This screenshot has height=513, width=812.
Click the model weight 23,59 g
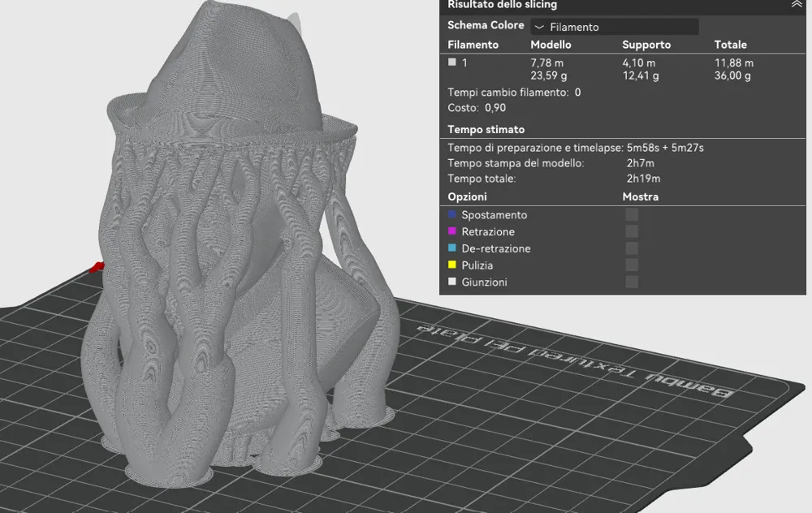coord(548,75)
